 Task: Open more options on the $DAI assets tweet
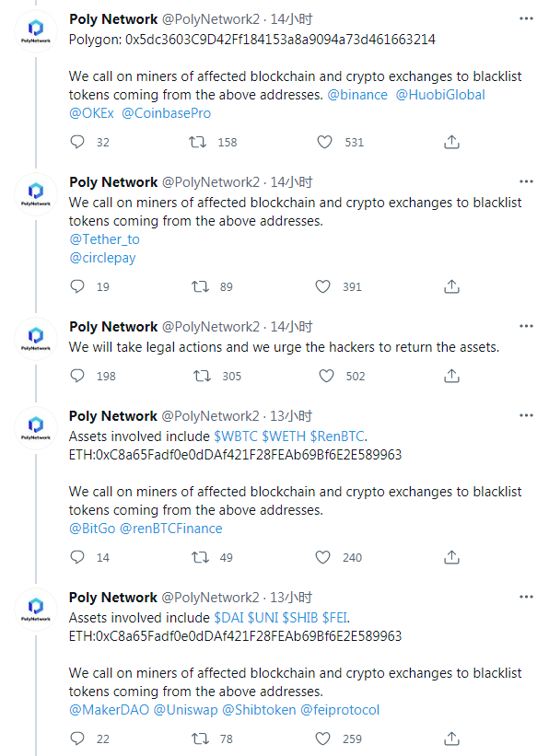pos(526,597)
